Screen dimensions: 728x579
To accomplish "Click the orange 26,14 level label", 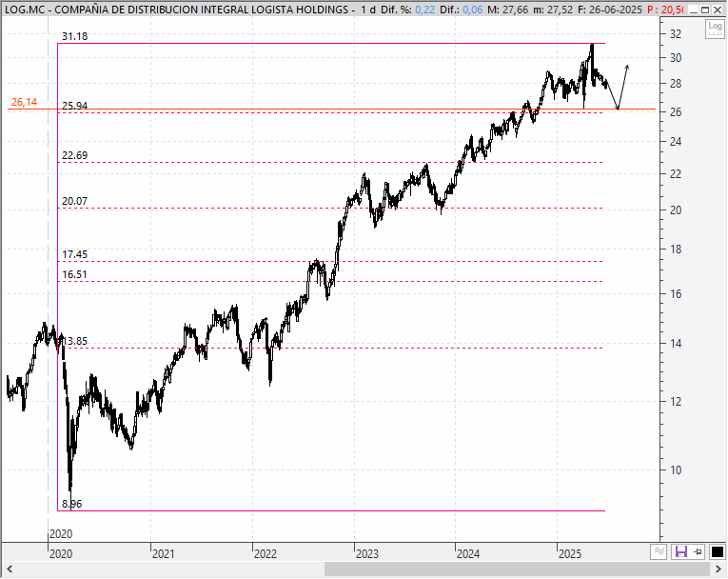I will (x=24, y=102).
